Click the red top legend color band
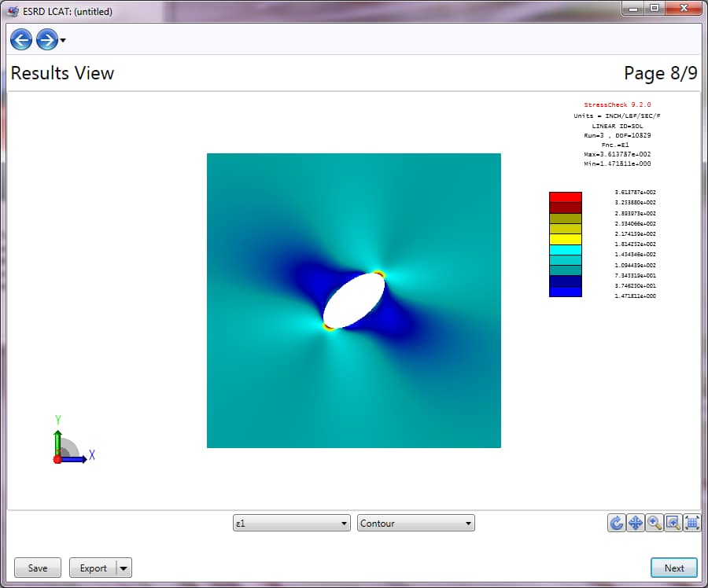Image resolution: width=708 pixels, height=588 pixels. click(x=565, y=197)
